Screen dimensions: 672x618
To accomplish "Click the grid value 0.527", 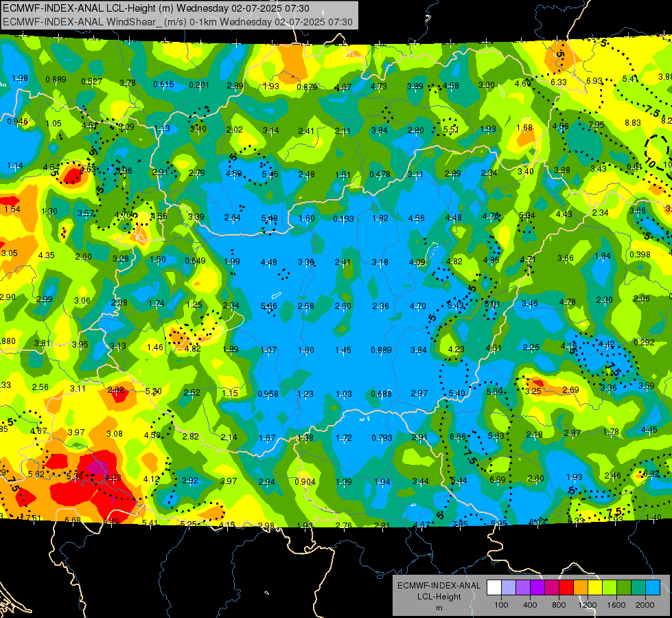I will [92, 82].
